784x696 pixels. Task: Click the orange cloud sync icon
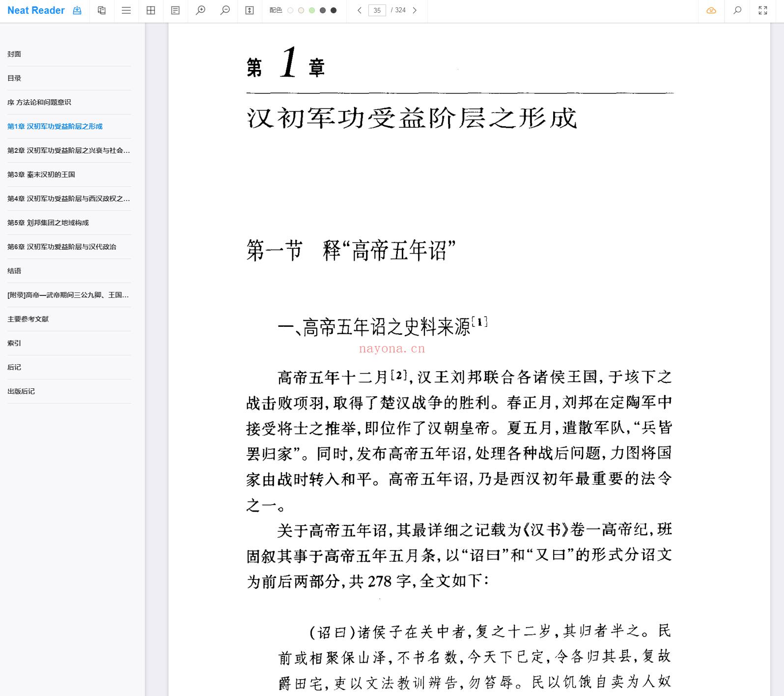[711, 10]
